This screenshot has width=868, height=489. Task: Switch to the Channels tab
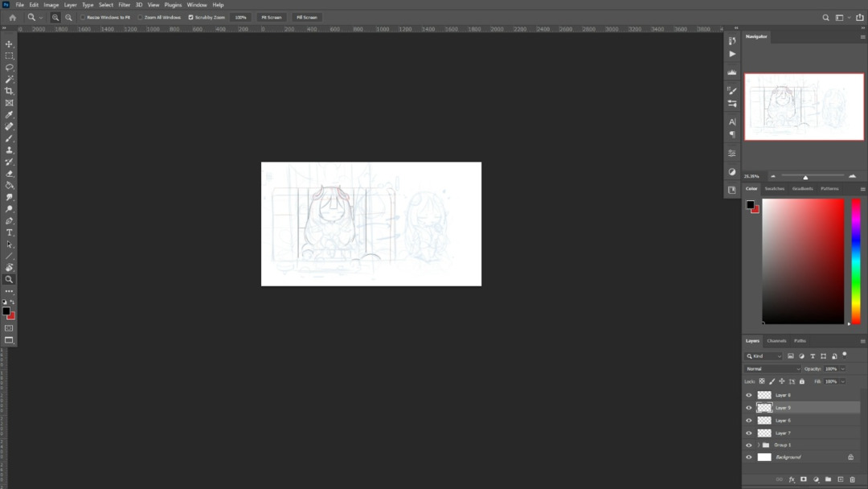tap(776, 341)
